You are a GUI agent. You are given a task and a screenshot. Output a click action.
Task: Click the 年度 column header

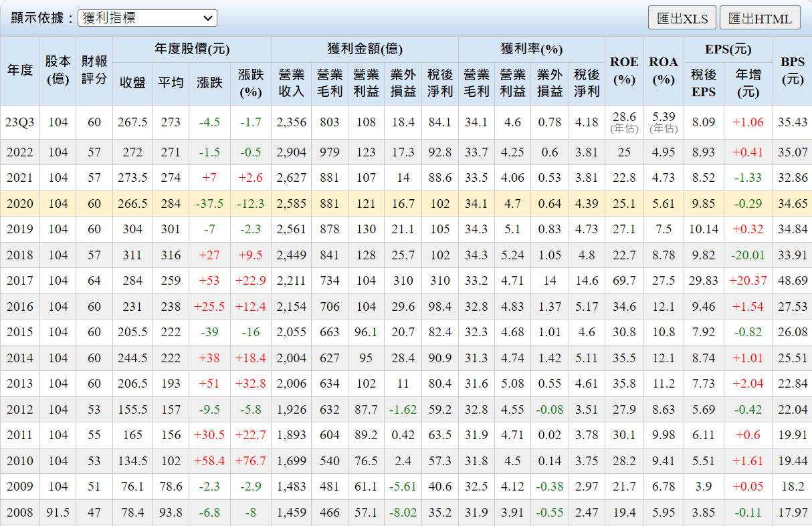pyautogui.click(x=20, y=70)
